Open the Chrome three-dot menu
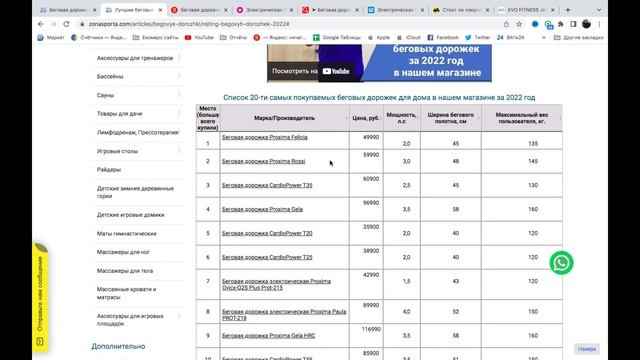Viewport: 640px width, 360px height. click(599, 24)
